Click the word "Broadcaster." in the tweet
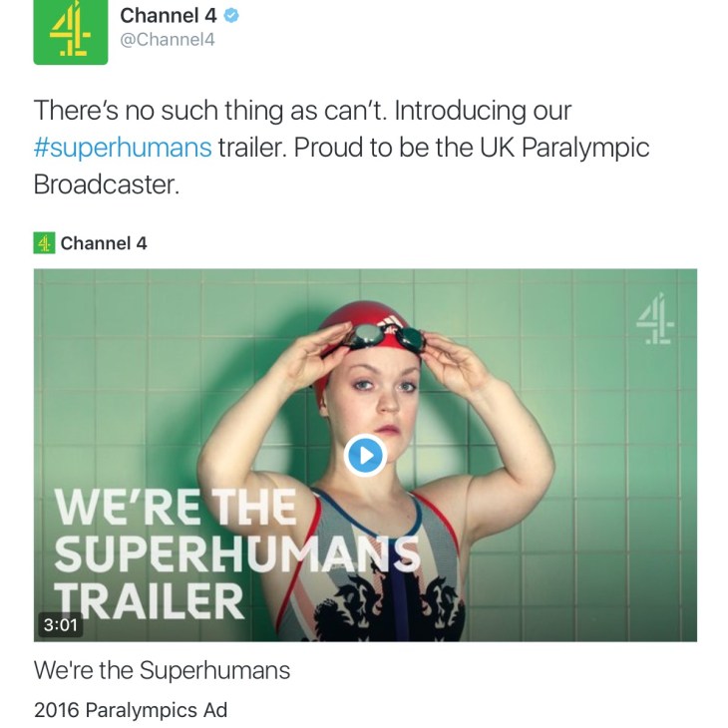This screenshot has width=728, height=728. (x=107, y=184)
